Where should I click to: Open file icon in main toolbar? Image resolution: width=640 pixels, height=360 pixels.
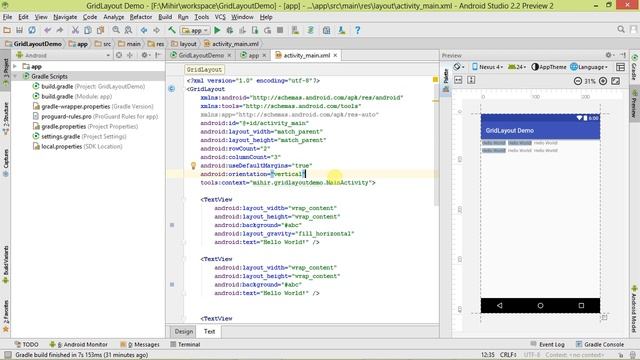coord(7,30)
